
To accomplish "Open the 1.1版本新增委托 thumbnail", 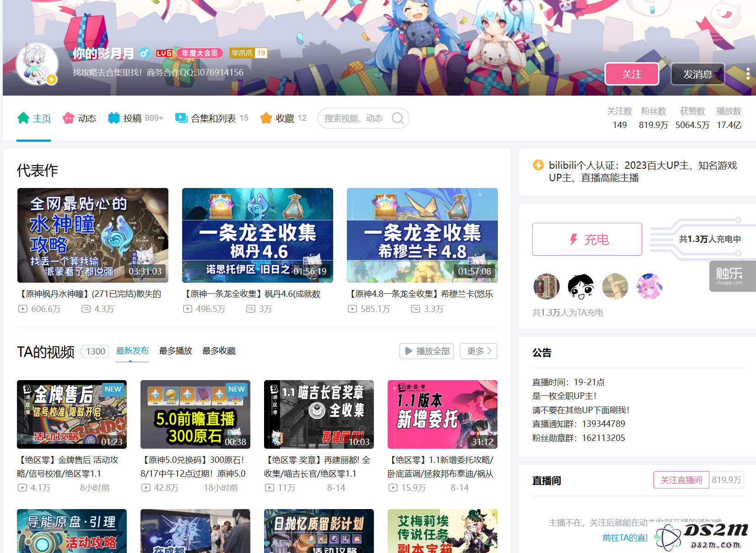I will [443, 414].
